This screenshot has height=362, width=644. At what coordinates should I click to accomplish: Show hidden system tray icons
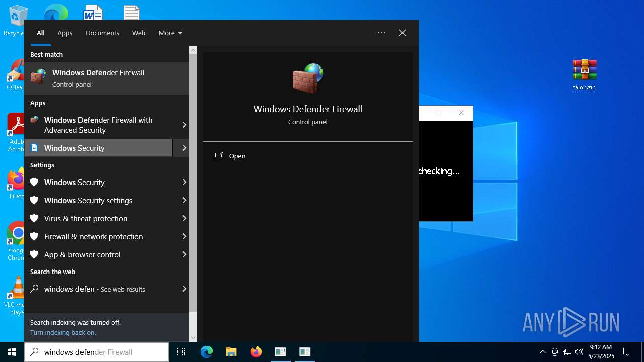pyautogui.click(x=542, y=352)
